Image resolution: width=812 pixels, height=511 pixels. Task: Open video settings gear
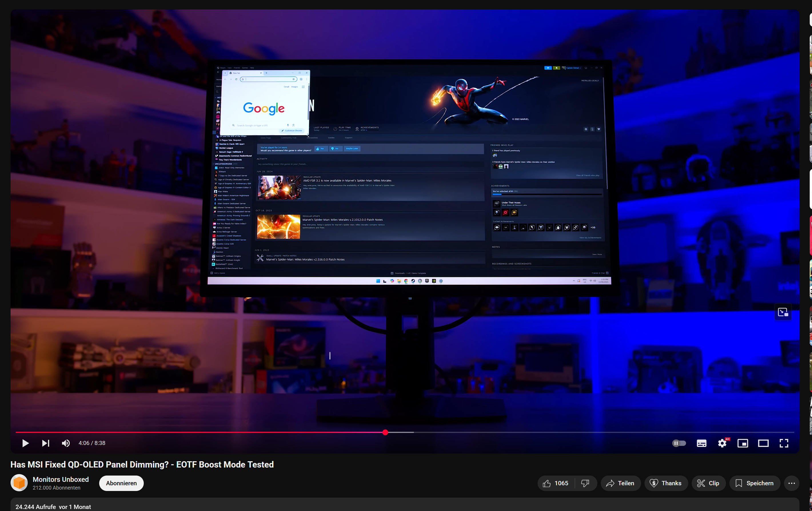[722, 443]
